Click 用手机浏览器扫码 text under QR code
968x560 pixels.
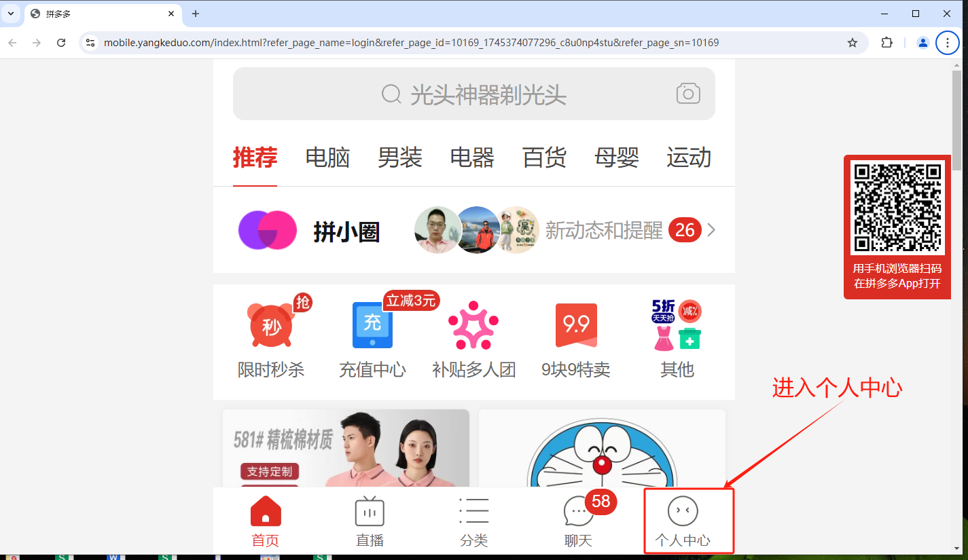(x=897, y=268)
